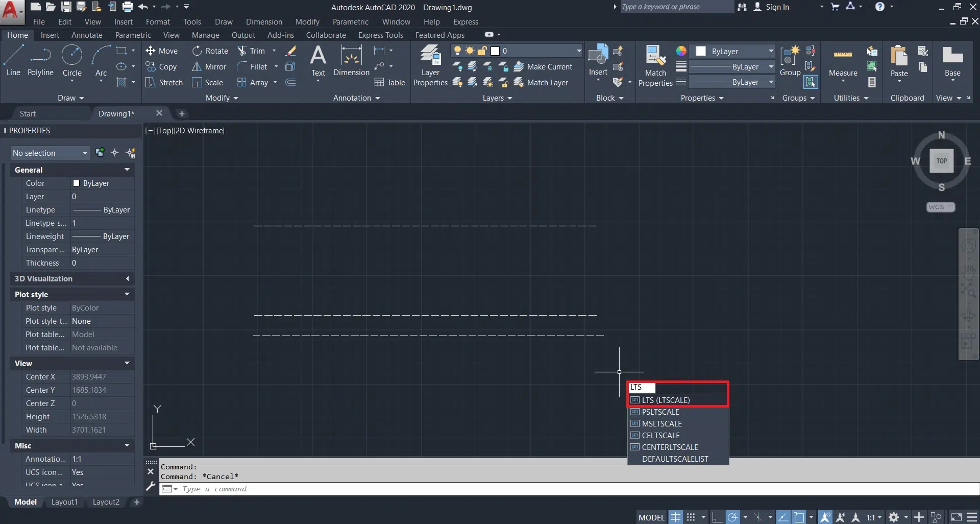Screen dimensions: 980x524
Task: Click the Dimension annotation tool
Action: pos(351,60)
